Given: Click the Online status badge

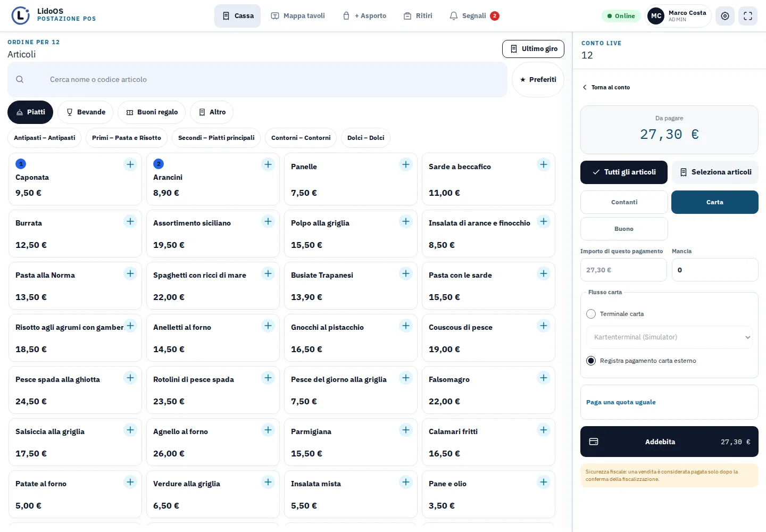Looking at the screenshot, I should click(x=621, y=16).
